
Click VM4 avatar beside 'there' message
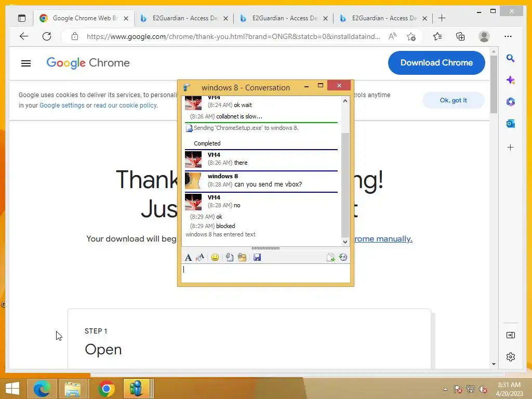(193, 159)
